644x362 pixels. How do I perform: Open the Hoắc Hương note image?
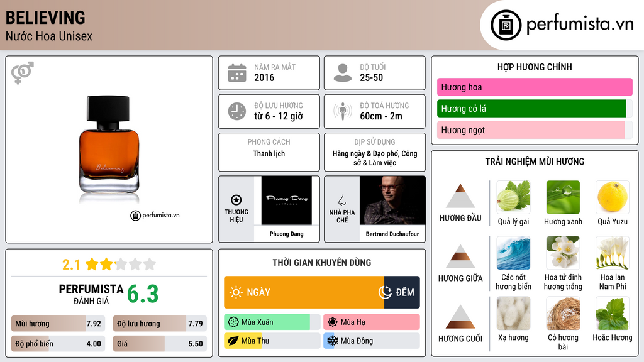[613, 314]
